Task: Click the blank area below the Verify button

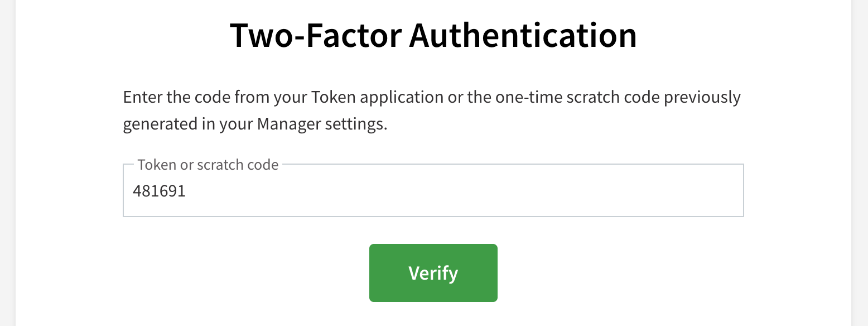Action: pyautogui.click(x=433, y=315)
